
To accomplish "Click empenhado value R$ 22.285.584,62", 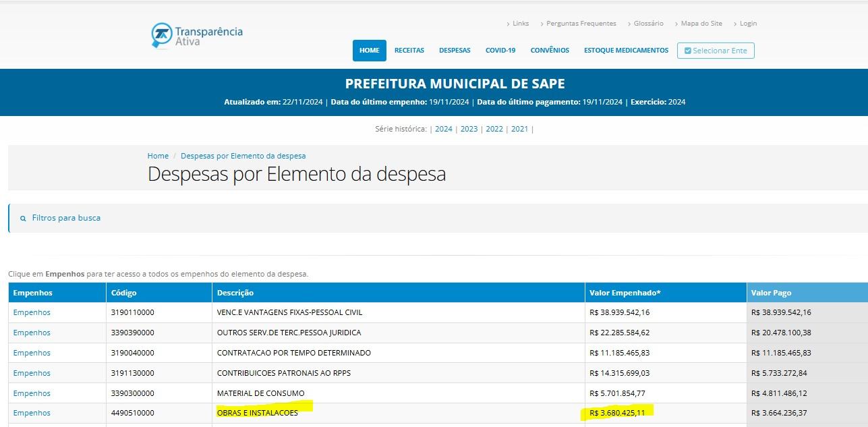I will point(620,333).
